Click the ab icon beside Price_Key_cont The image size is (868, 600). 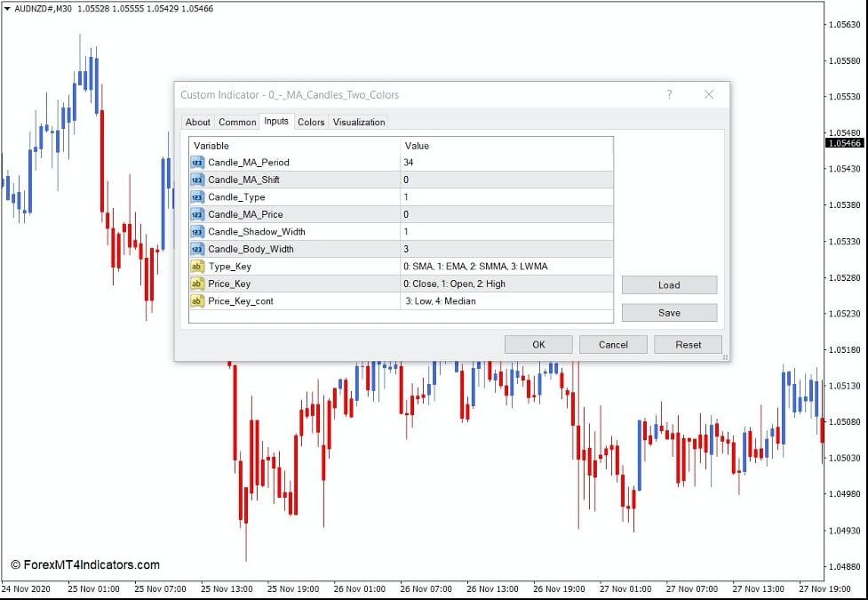click(195, 300)
